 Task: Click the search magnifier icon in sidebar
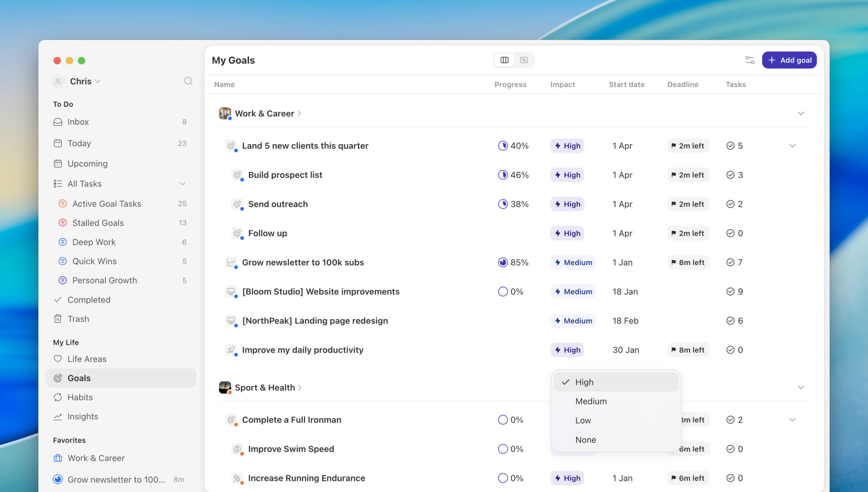coord(188,81)
